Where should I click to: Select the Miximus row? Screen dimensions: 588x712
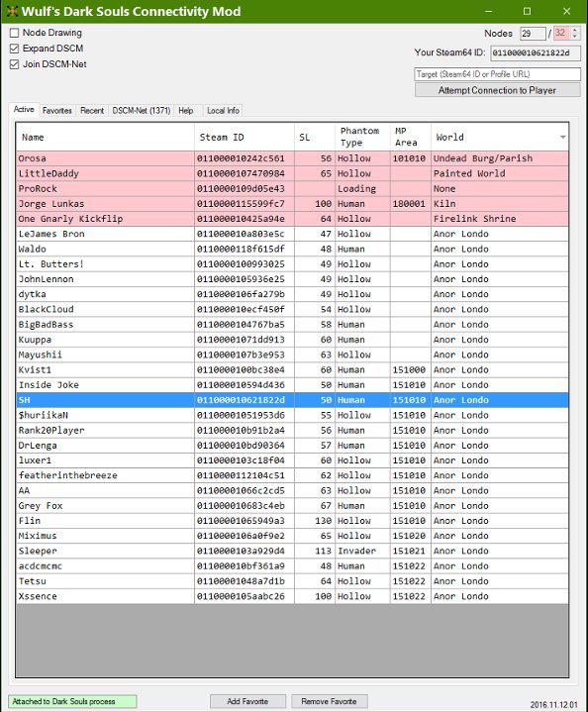point(292,536)
